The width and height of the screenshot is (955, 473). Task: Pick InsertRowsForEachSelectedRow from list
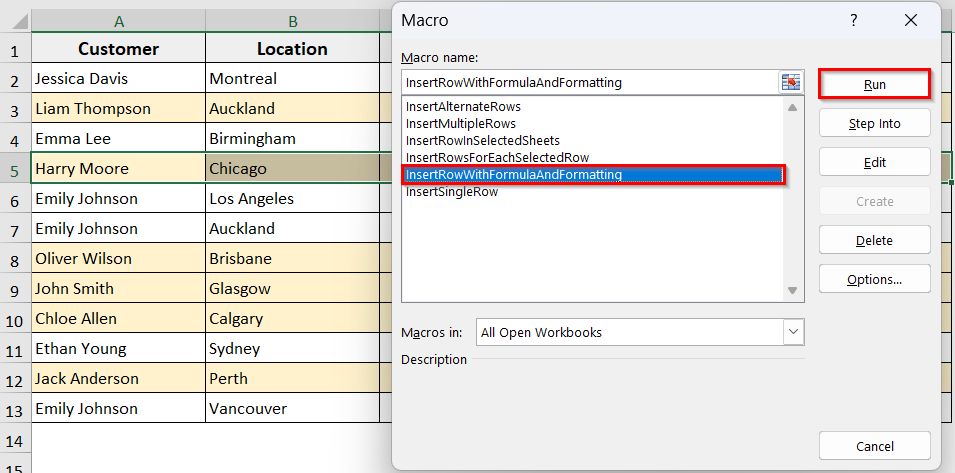point(497,158)
